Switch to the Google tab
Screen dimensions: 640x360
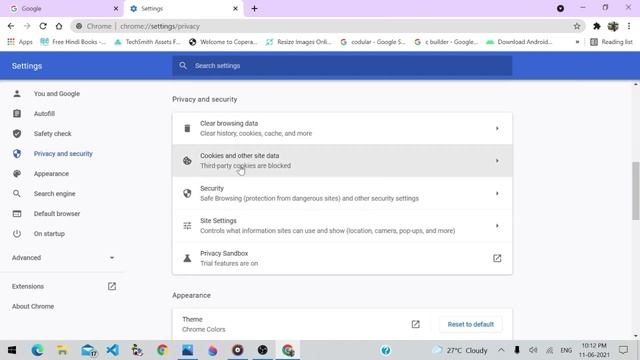point(61,9)
